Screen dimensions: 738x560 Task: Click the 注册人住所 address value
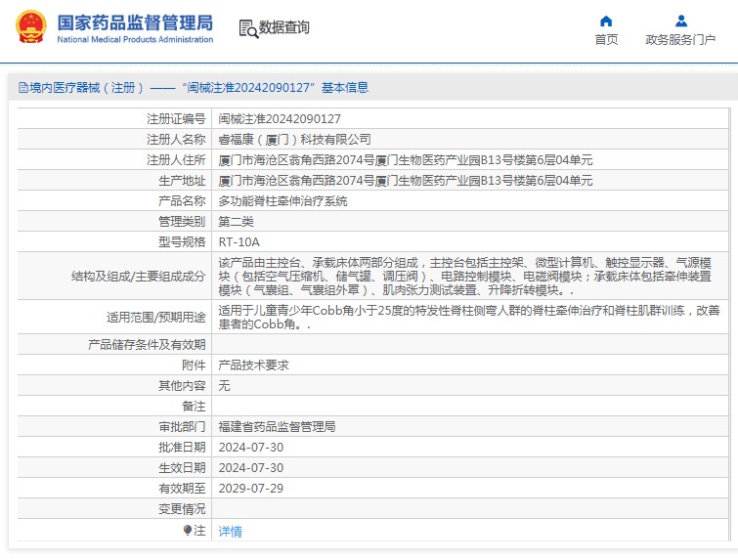(406, 160)
